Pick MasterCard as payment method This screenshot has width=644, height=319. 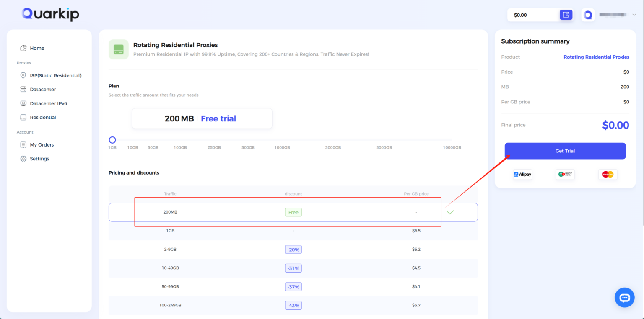[608, 175]
